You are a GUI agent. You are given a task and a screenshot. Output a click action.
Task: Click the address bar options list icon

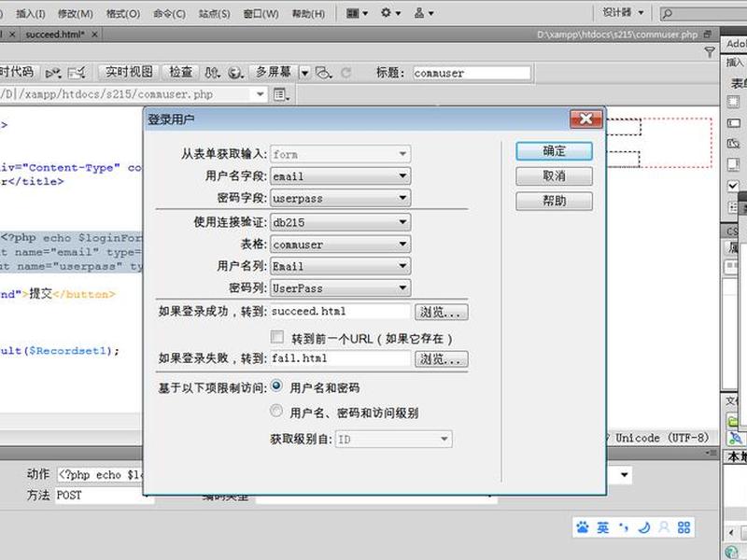click(281, 94)
